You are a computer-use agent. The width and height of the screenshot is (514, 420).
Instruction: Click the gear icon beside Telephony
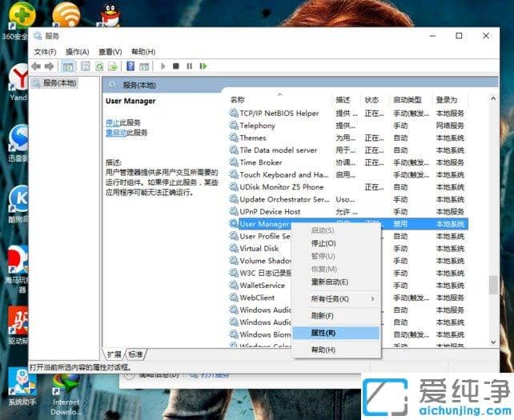click(234, 126)
